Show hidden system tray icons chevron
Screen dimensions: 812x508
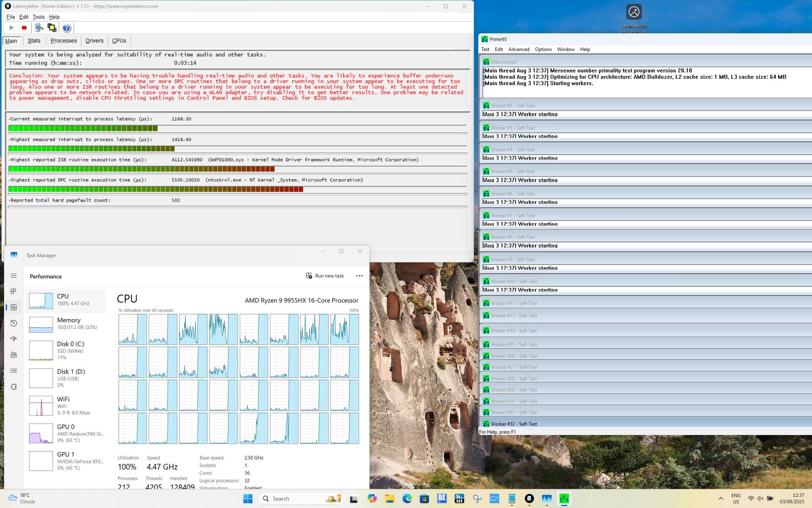tap(721, 498)
